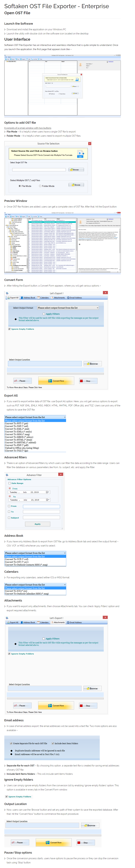Choose Convert To NSF (*.nsf)
This screenshot has width=135, height=868.
coord(16,426)
